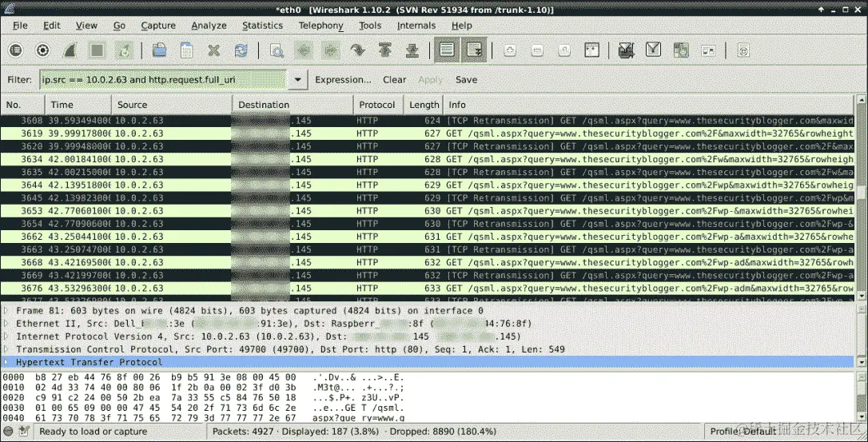Open expert info in status bar

click(x=8, y=431)
